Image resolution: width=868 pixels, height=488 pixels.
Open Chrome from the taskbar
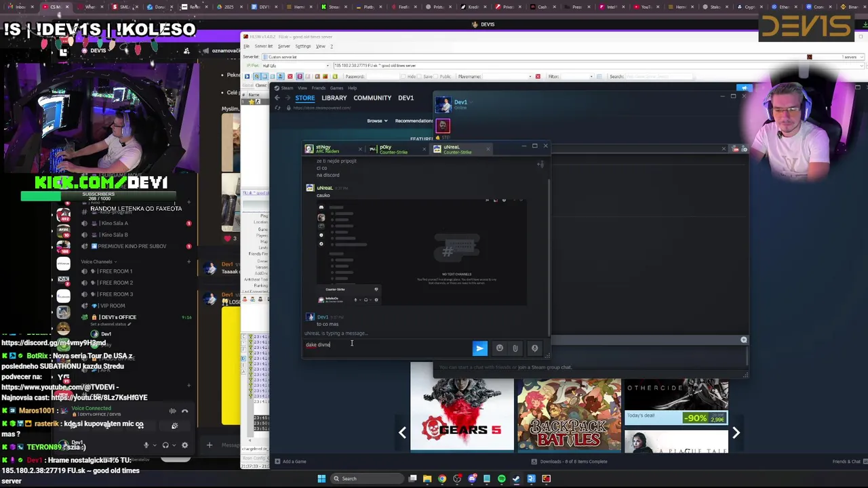pos(442,479)
